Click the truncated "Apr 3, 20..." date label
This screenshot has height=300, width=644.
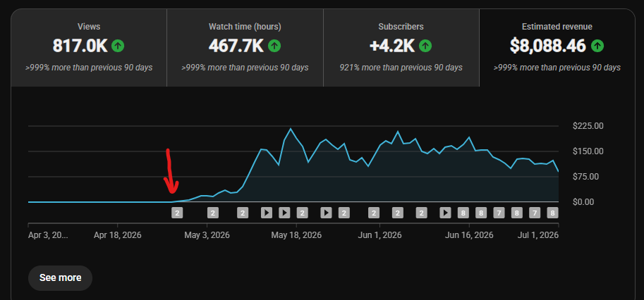[48, 235]
